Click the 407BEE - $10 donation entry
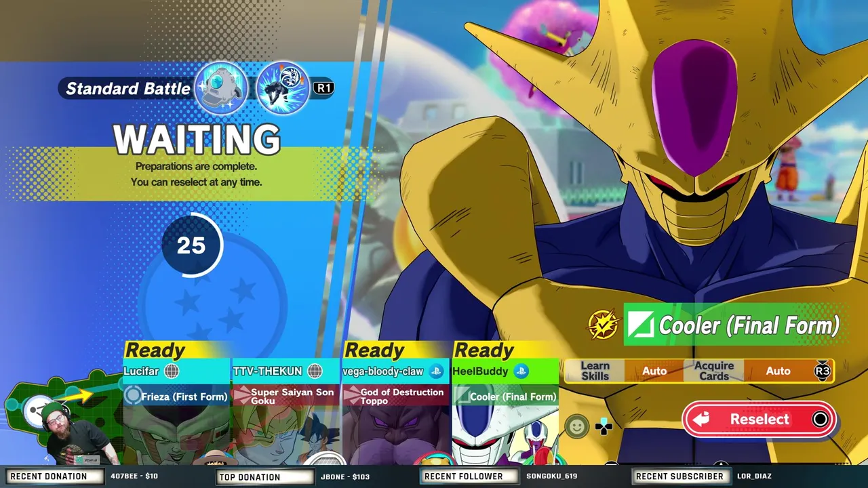Image resolution: width=868 pixels, height=488 pixels. [134, 476]
